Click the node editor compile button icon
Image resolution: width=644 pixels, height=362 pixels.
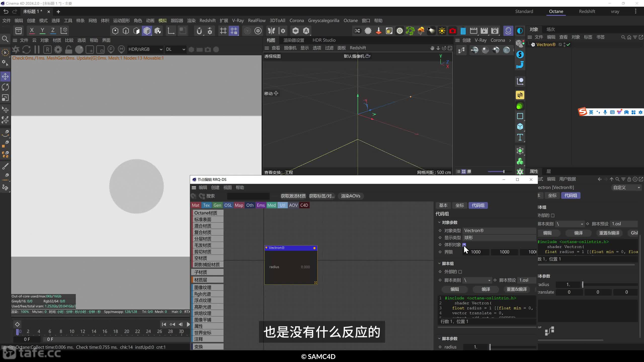[485, 289]
